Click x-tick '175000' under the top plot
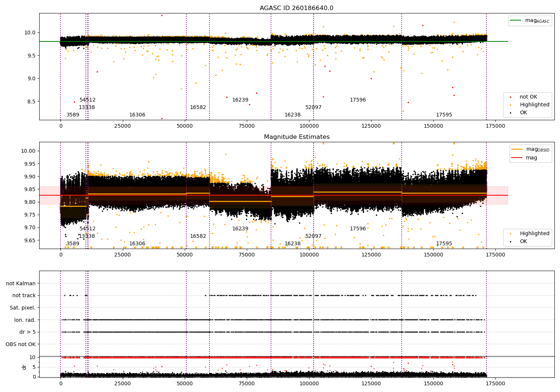Image resolution: width=560 pixels, height=392 pixels. 495,126
